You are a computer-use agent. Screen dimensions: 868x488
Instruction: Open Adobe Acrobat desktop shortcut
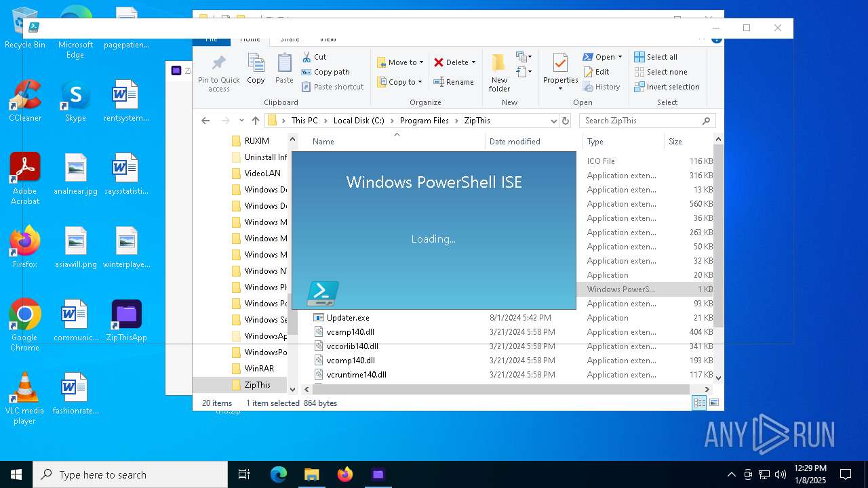pos(25,179)
